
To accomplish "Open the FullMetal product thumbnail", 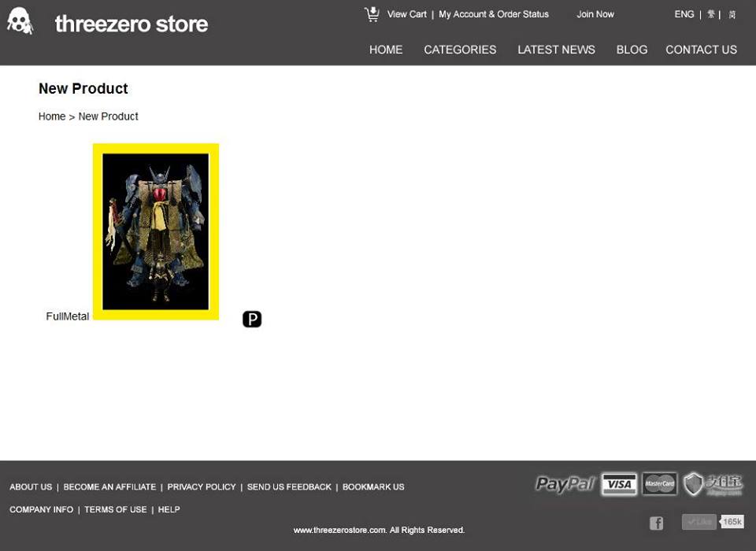I will click(156, 231).
